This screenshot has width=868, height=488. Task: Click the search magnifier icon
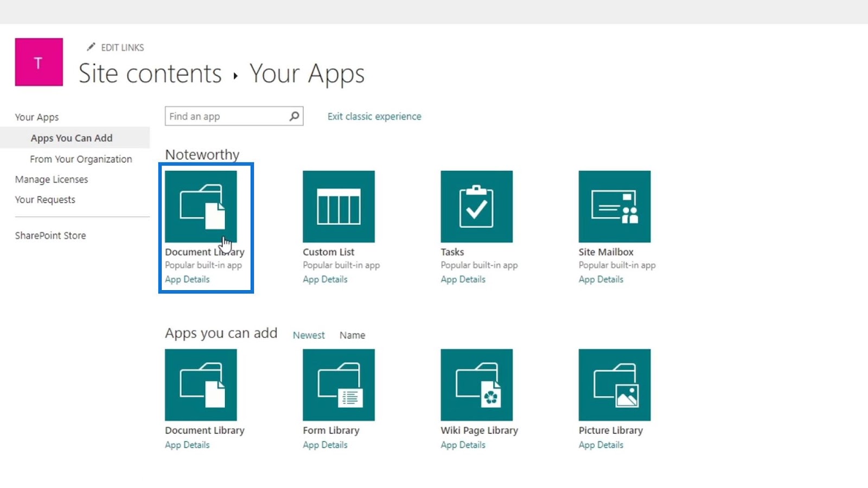[x=294, y=116]
